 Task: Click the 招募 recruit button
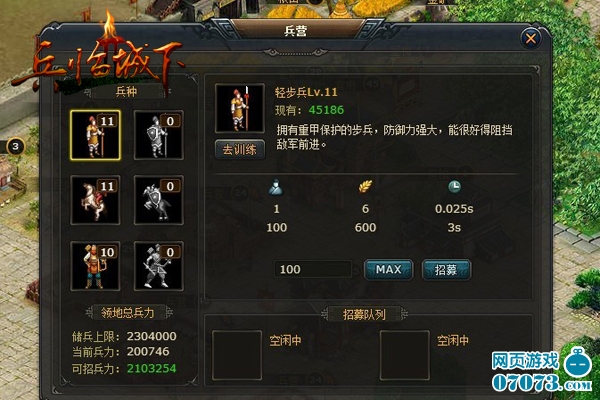[x=446, y=269]
